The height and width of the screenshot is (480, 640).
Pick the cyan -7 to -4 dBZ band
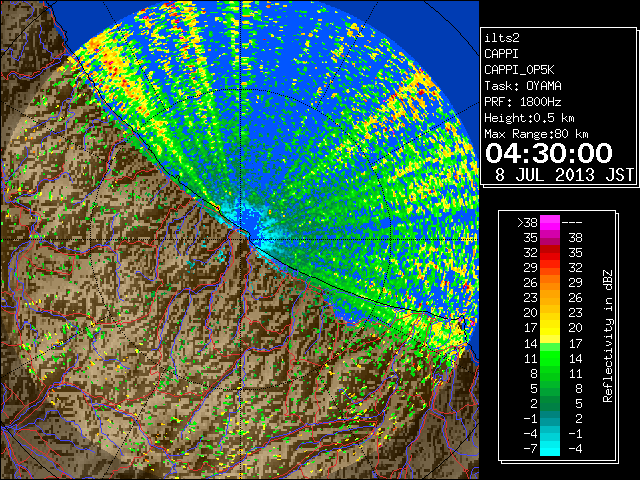[x=549, y=448]
